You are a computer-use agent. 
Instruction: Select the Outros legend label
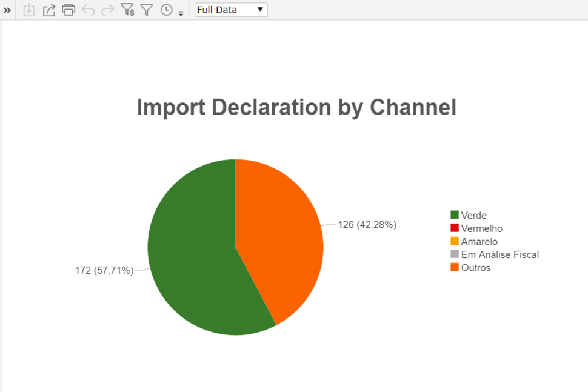pos(475,268)
